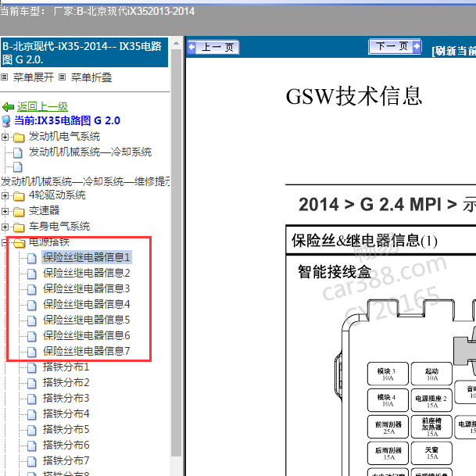Open 搭铁分布4 page

point(66,413)
